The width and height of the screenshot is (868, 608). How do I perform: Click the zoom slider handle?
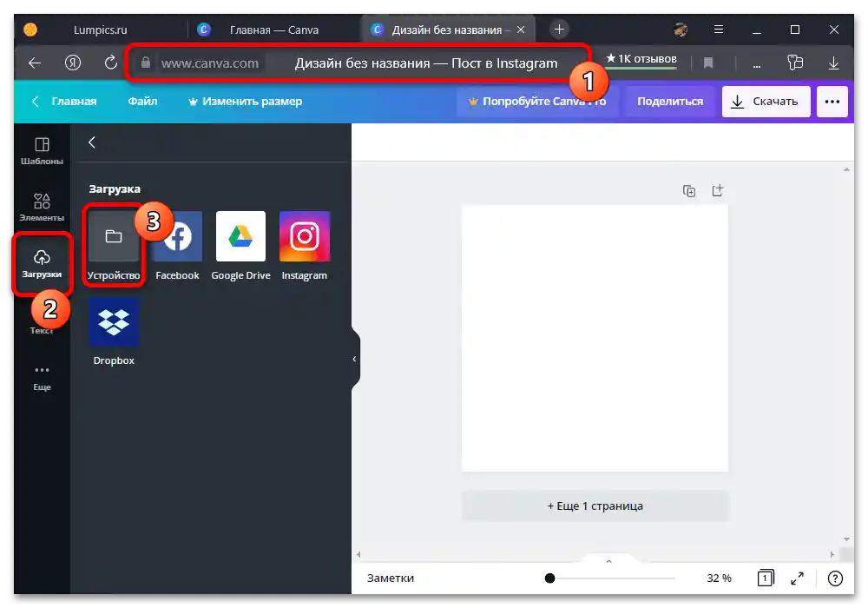(549, 578)
